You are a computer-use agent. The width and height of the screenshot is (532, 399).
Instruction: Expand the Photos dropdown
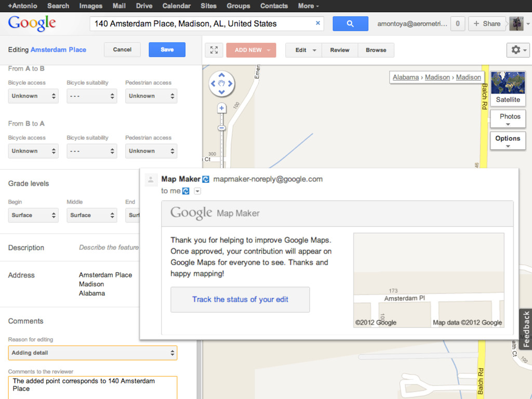(x=508, y=119)
